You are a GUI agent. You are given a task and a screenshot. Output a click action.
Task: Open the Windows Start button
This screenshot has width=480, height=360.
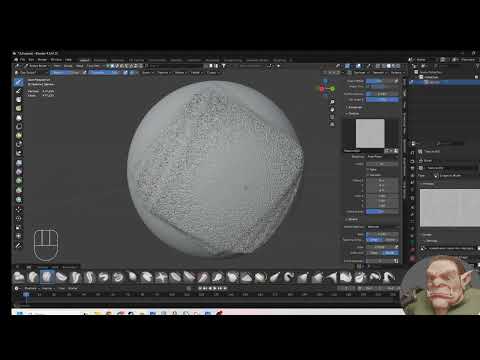point(20,313)
